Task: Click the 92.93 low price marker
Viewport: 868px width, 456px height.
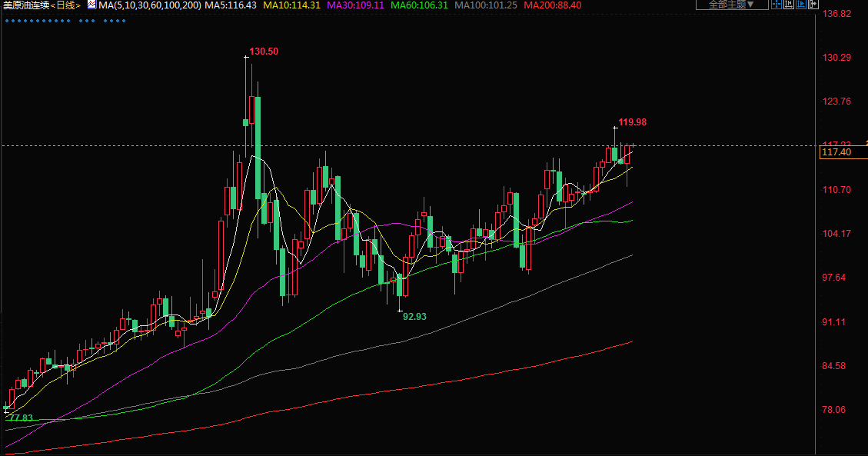Action: (414, 316)
